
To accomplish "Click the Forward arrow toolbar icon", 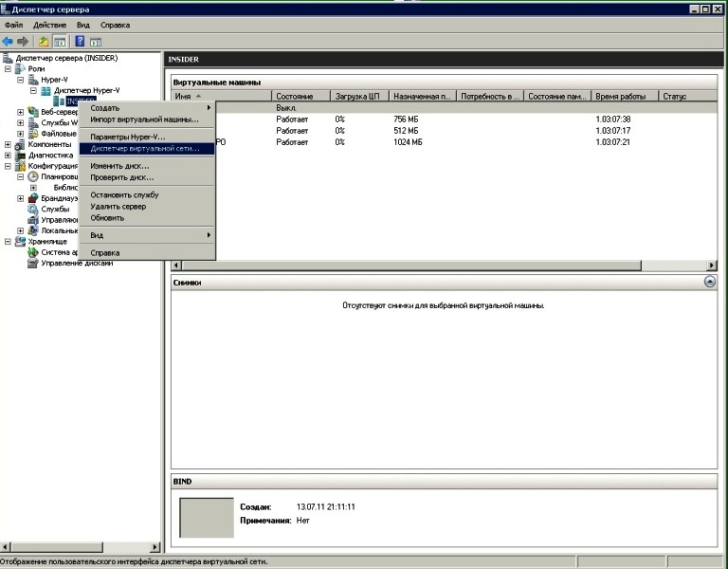I will (23, 41).
